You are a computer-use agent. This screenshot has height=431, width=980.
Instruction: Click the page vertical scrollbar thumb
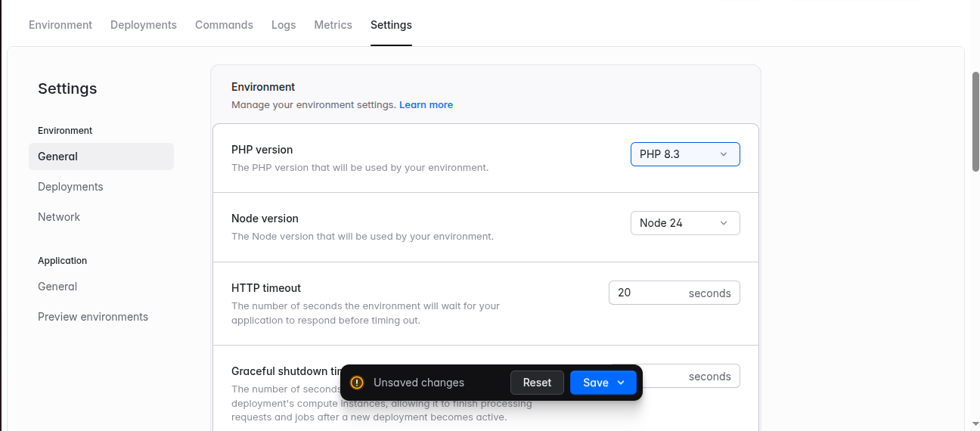(x=975, y=122)
